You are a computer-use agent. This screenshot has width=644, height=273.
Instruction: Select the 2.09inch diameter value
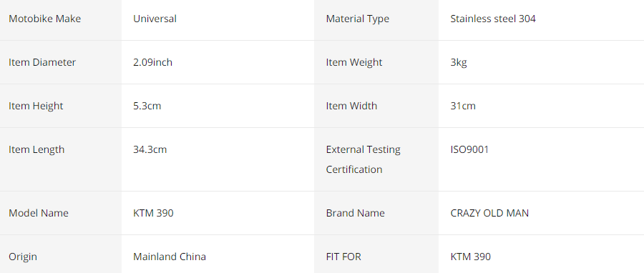(x=153, y=62)
